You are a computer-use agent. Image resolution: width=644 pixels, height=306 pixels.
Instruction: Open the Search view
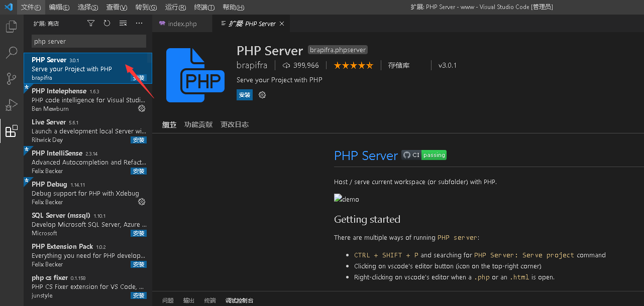coord(11,52)
